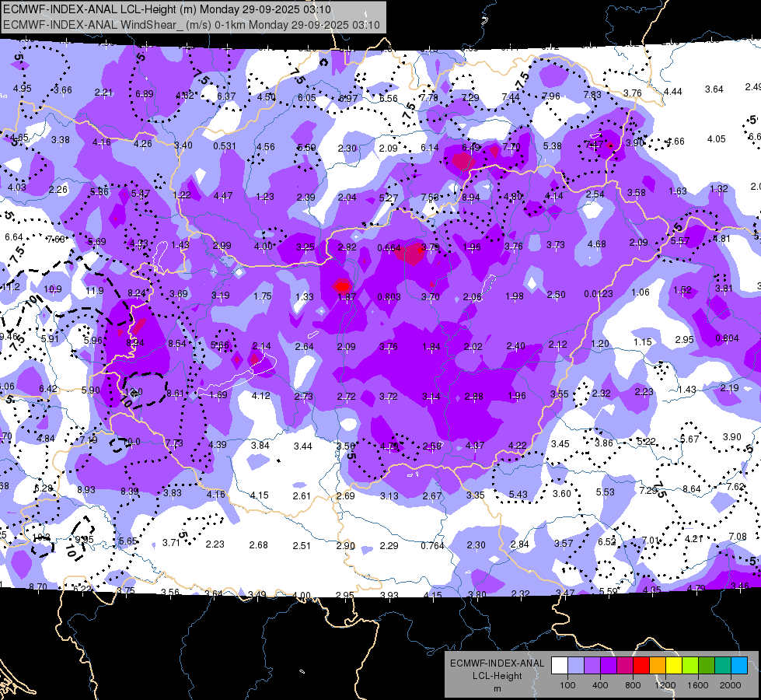Click the wind shear value 7.96
The image size is (761, 700).
click(551, 96)
